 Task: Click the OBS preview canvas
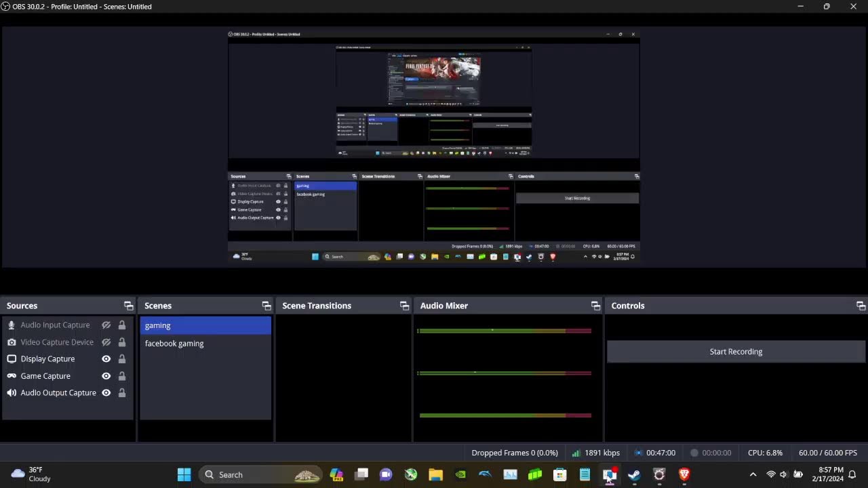tap(434, 147)
